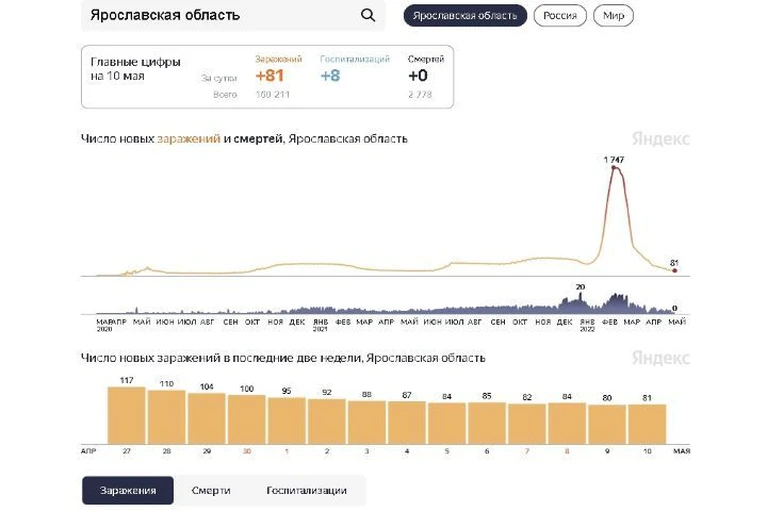This screenshot has width=767, height=511.
Task: Click the May 6 bar showing 85
Action: 487,423
